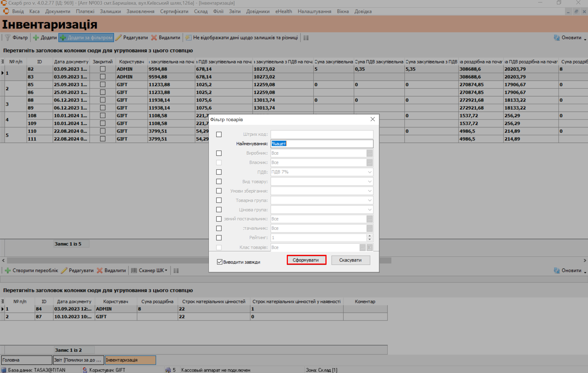Click the pencil Редагувати icon in top toolbar
Viewport: 588px width, 373px height.
[x=118, y=38]
